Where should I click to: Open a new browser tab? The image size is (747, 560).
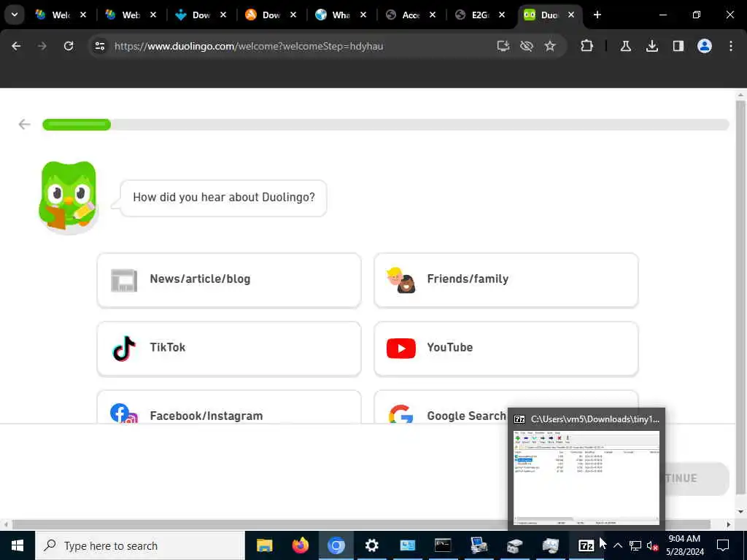tap(597, 15)
